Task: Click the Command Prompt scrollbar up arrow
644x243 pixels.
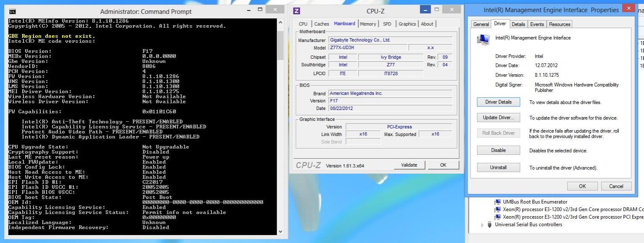Action: (281, 22)
